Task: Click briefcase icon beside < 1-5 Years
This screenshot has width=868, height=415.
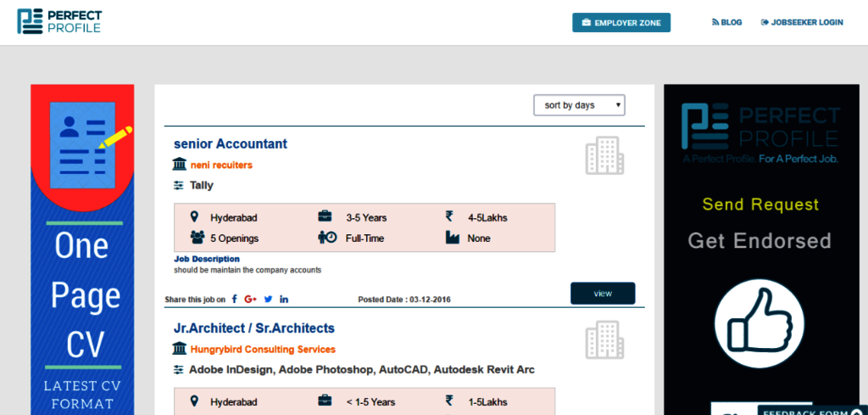Action: [x=325, y=401]
